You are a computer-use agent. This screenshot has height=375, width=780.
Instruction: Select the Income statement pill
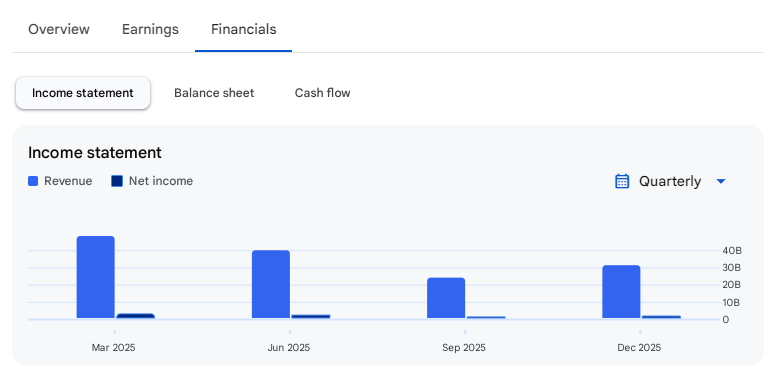coord(83,93)
